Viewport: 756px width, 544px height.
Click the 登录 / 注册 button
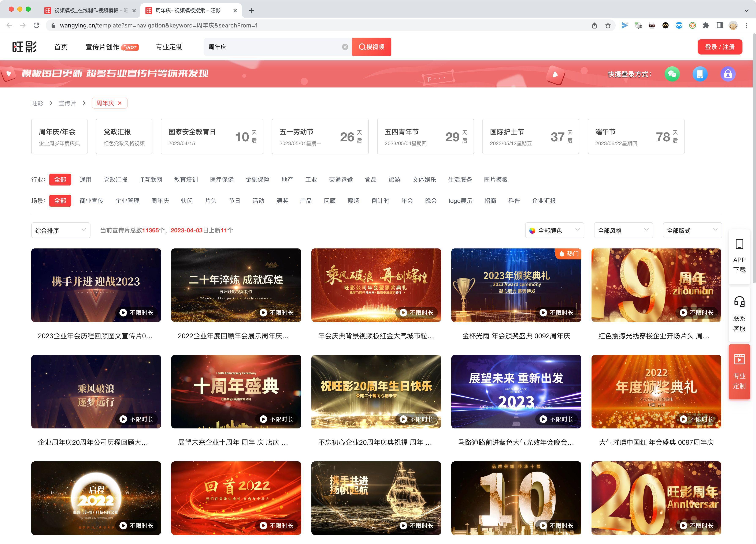[x=720, y=47]
